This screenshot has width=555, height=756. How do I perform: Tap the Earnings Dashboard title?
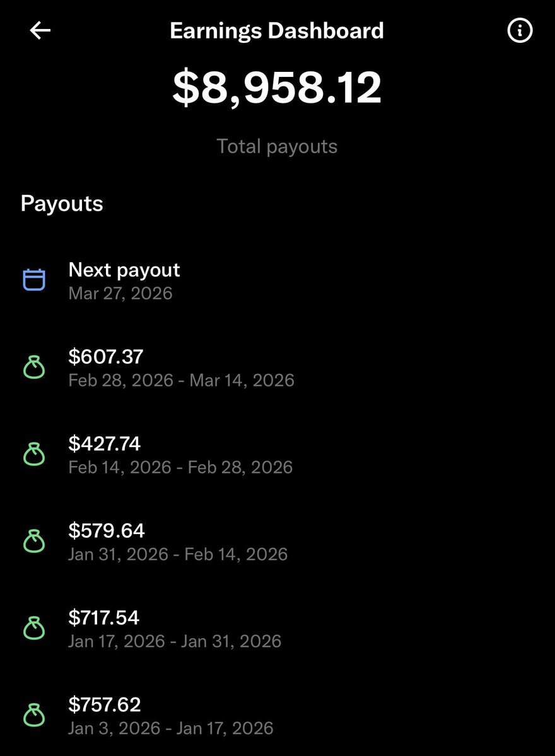pos(277,31)
